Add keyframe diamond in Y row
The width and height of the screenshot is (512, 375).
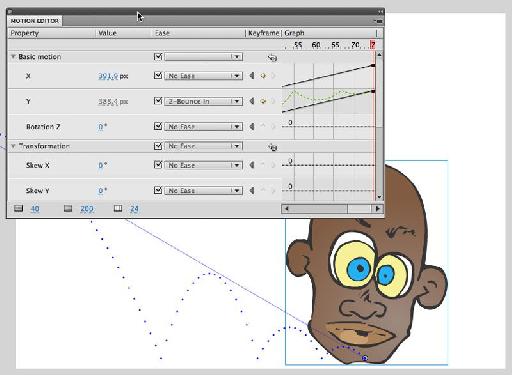pos(263,101)
